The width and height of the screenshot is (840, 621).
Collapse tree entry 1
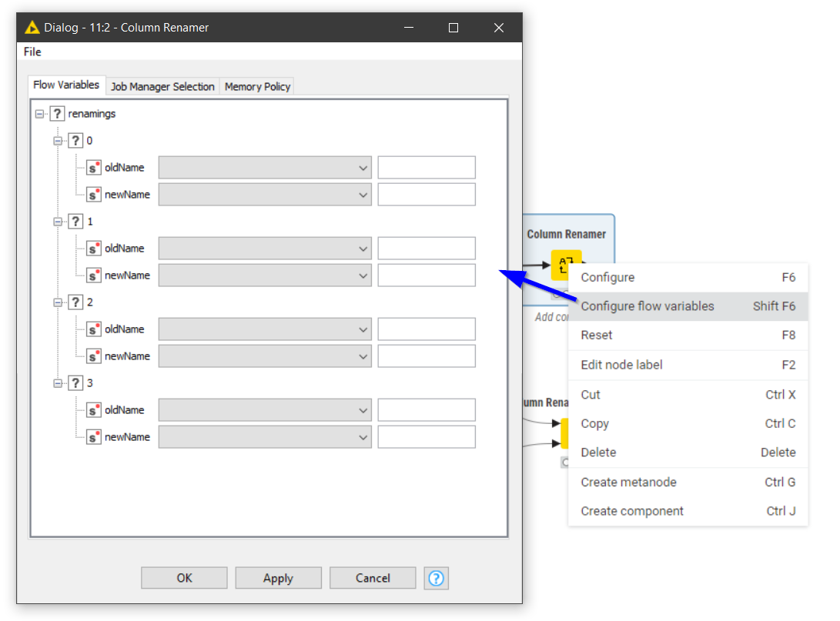tap(58, 222)
